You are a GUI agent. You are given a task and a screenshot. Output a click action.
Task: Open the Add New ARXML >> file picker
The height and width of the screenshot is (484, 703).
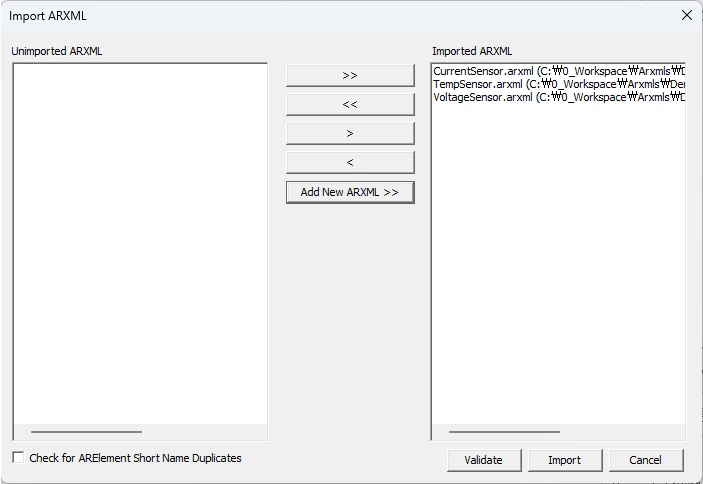350,192
